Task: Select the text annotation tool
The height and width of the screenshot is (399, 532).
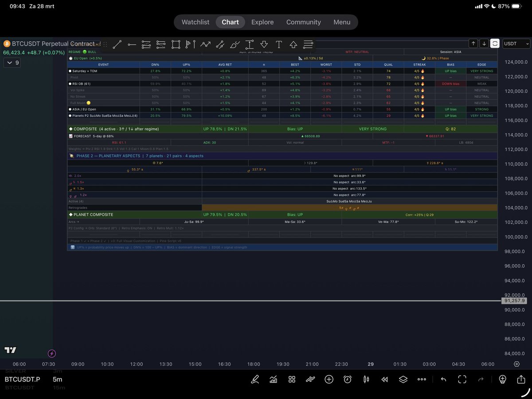Action: point(279,44)
